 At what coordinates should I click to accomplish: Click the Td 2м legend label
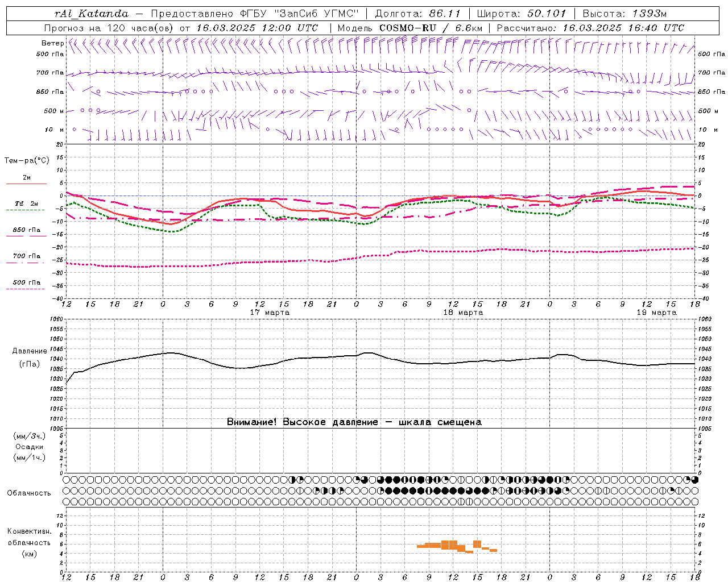(27, 203)
